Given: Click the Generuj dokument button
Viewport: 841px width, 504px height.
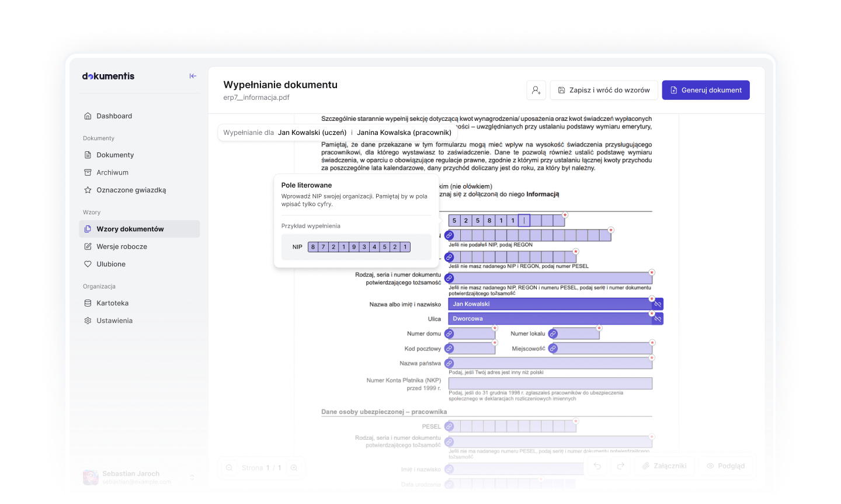Looking at the screenshot, I should tap(706, 90).
